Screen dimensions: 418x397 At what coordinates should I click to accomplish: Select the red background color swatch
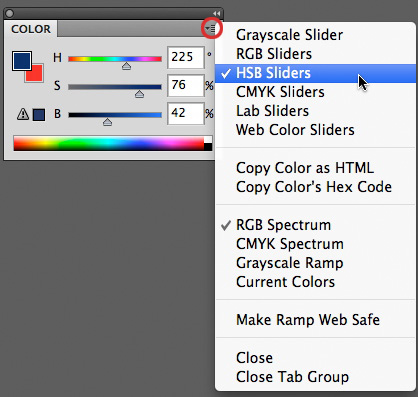click(36, 75)
